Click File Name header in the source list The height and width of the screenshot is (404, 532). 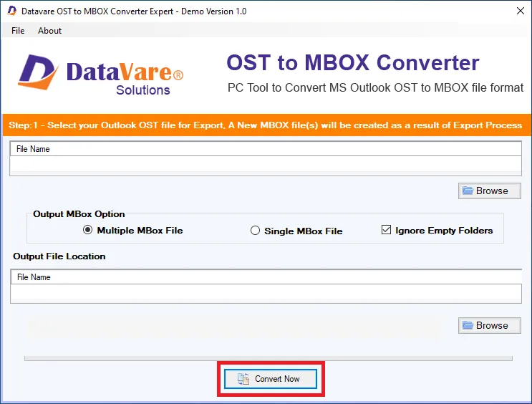(33, 149)
